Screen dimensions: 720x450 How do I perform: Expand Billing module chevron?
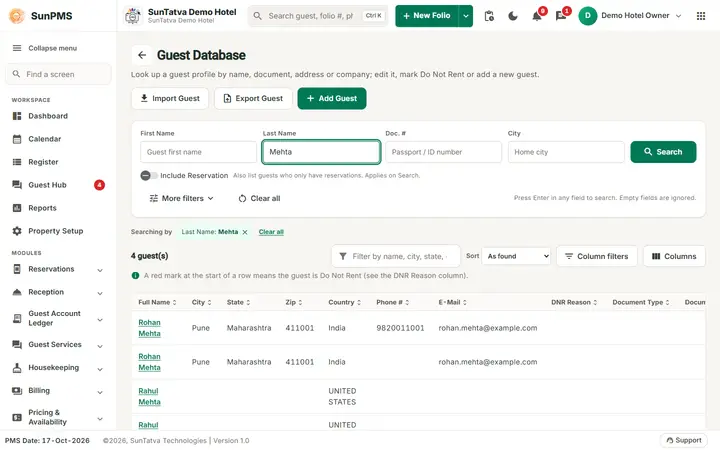[x=100, y=392]
